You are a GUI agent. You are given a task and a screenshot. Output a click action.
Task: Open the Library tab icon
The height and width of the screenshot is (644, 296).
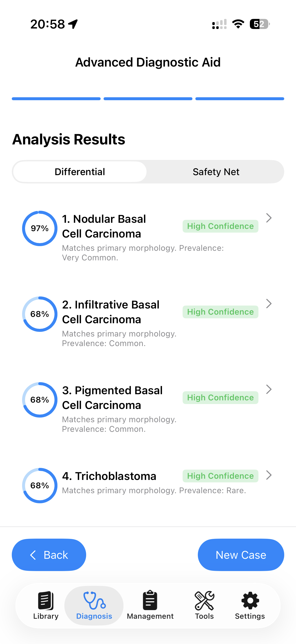(46, 601)
